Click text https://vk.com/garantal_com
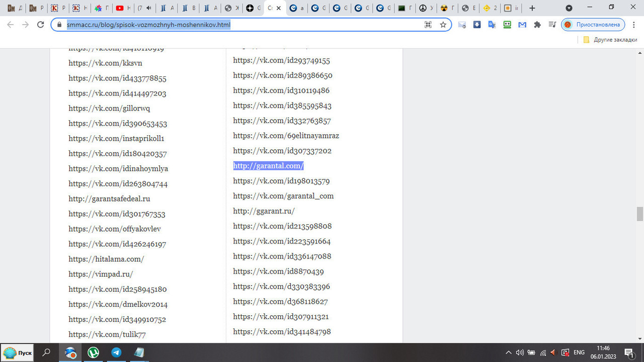The width and height of the screenshot is (644, 362). 283,196
